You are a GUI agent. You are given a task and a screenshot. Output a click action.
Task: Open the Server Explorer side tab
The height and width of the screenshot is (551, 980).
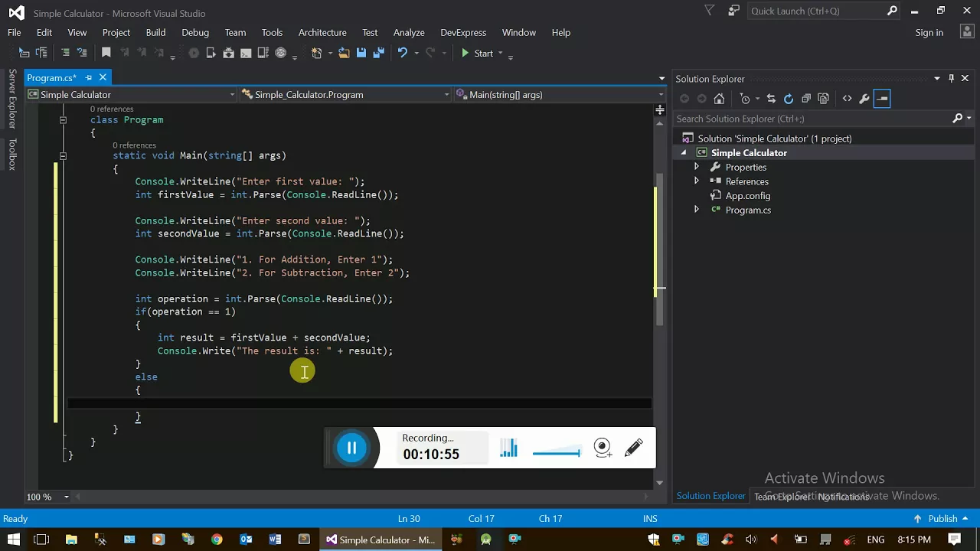click(12, 99)
